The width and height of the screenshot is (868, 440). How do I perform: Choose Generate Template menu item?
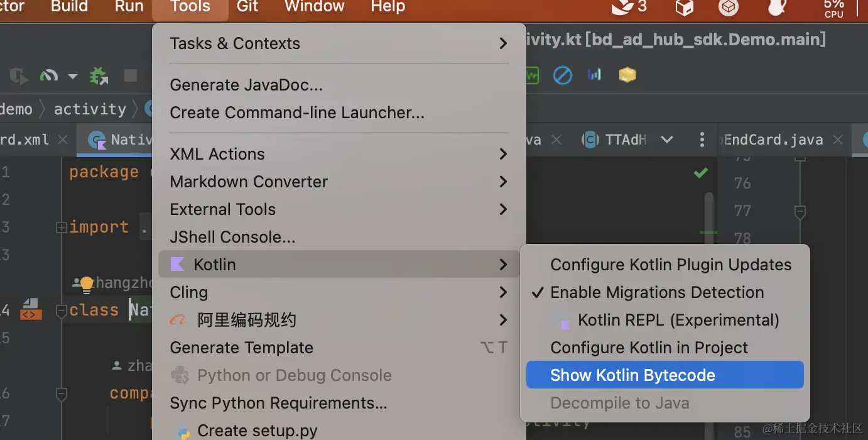(339, 348)
